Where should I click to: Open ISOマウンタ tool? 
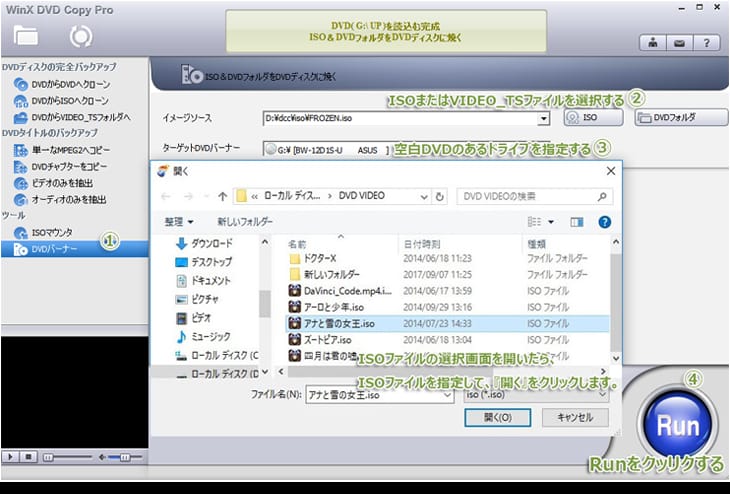tap(43, 233)
